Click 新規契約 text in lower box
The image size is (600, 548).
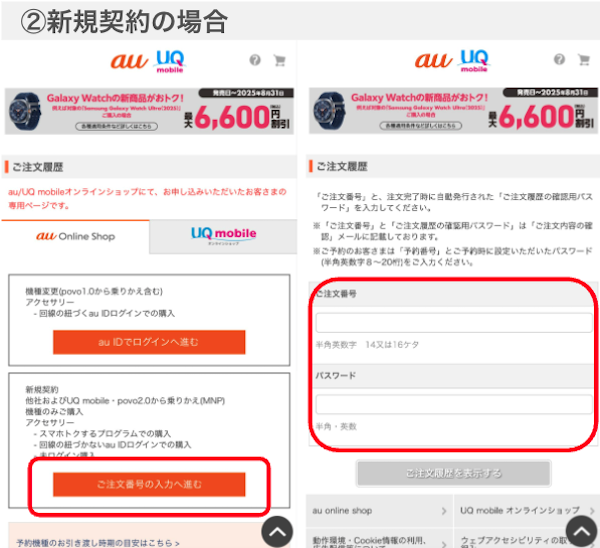pos(42,390)
